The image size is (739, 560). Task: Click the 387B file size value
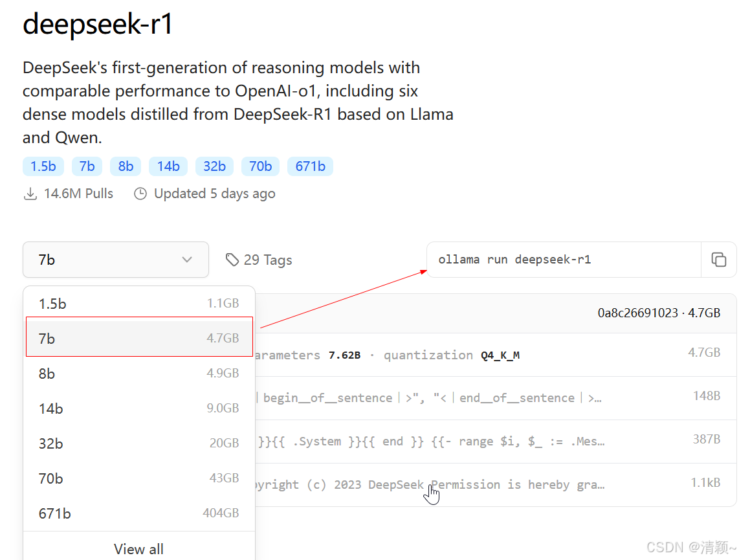pos(707,440)
